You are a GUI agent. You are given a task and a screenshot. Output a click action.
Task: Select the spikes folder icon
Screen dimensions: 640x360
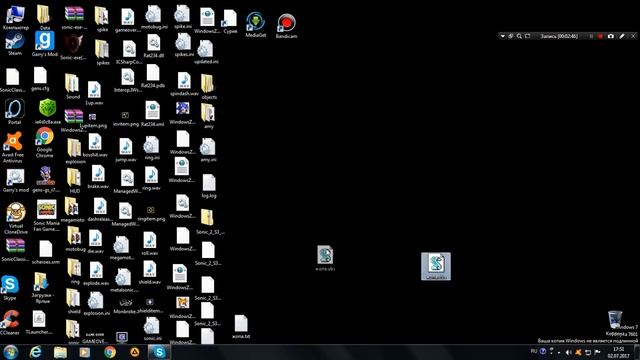click(102, 52)
